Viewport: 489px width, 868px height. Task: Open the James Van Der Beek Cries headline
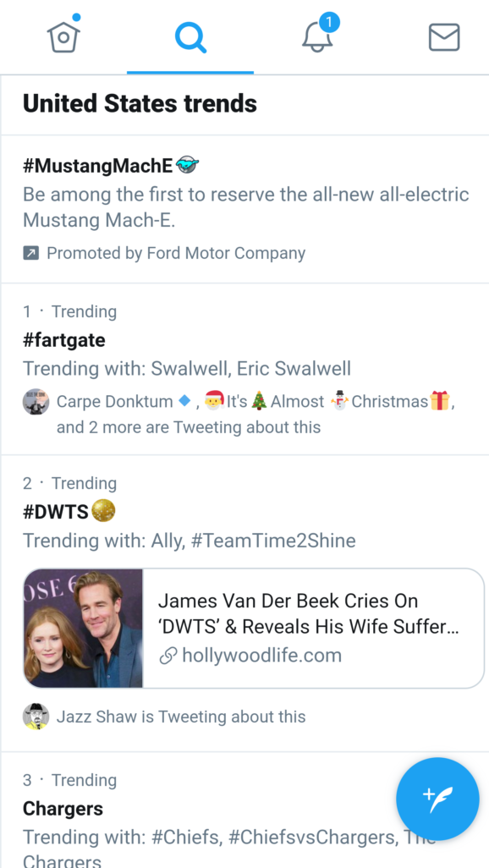(x=309, y=613)
